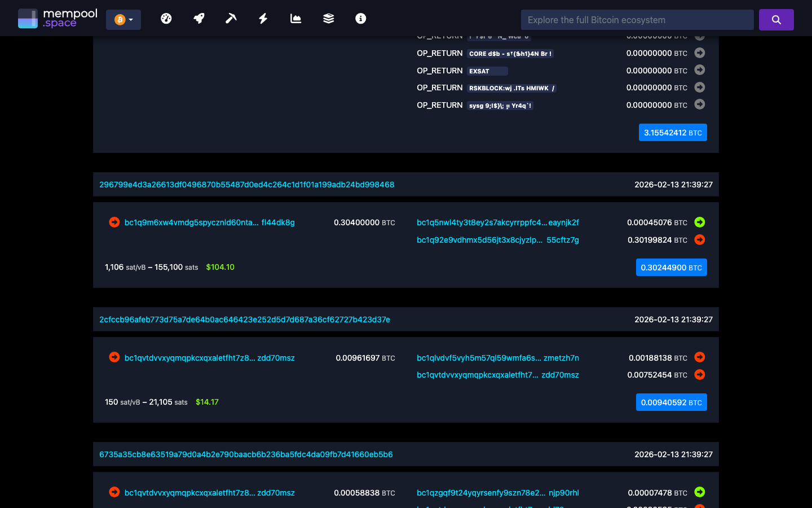Click the stacked layers blocks icon
This screenshot has height=508, width=812.
(328, 18)
